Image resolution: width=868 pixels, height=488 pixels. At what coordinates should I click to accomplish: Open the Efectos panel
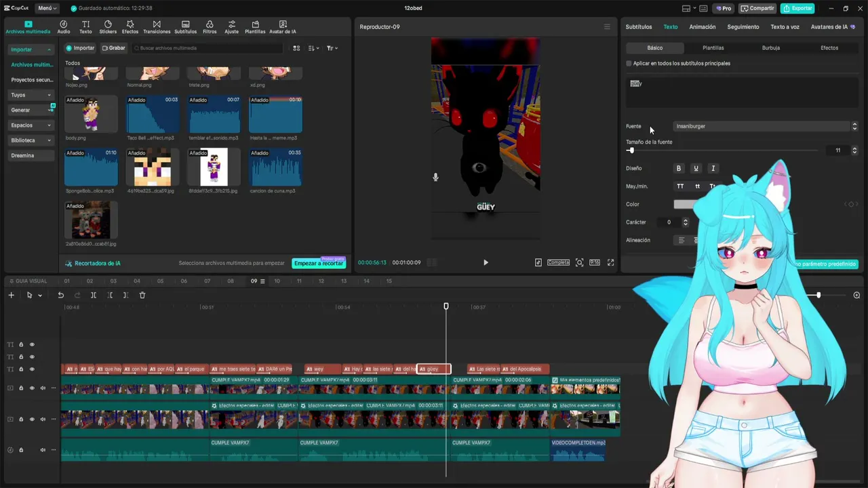130,27
